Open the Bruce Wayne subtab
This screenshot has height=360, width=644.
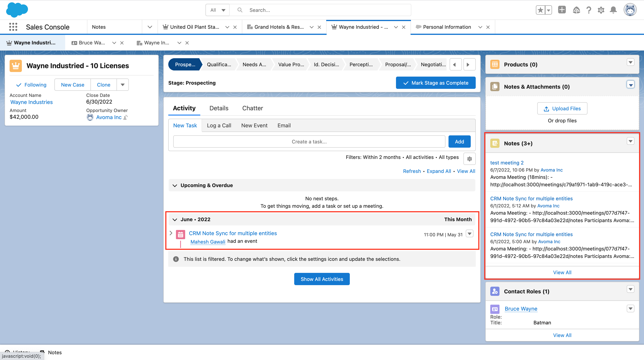[88, 43]
